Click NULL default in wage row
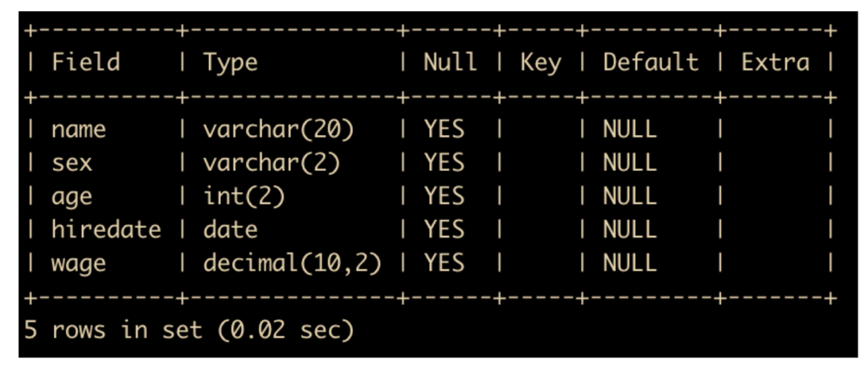The image size is (868, 367). [630, 263]
